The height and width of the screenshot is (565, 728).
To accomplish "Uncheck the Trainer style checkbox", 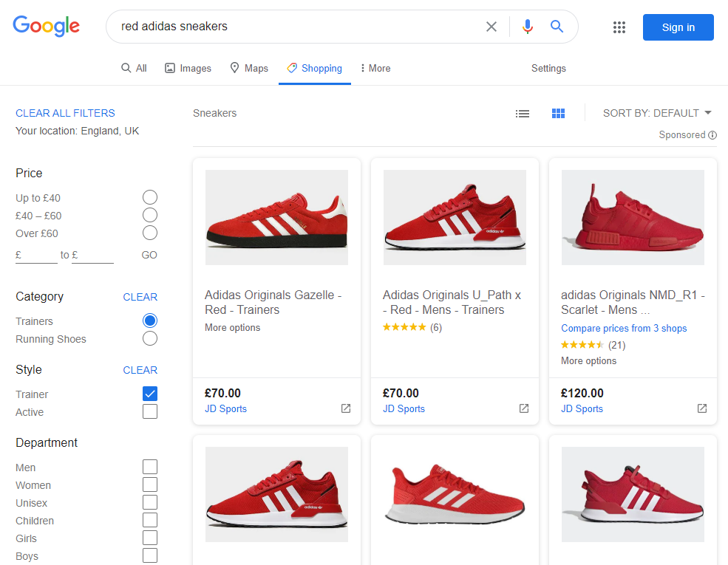I will (x=150, y=394).
